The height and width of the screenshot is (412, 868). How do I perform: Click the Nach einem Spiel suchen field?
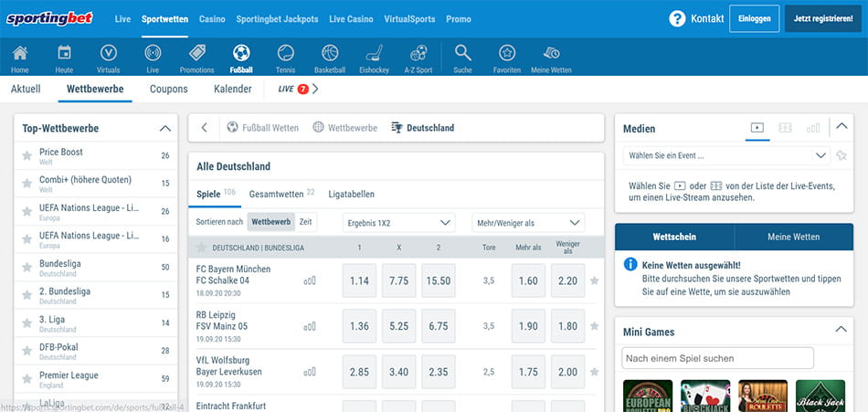point(717,358)
